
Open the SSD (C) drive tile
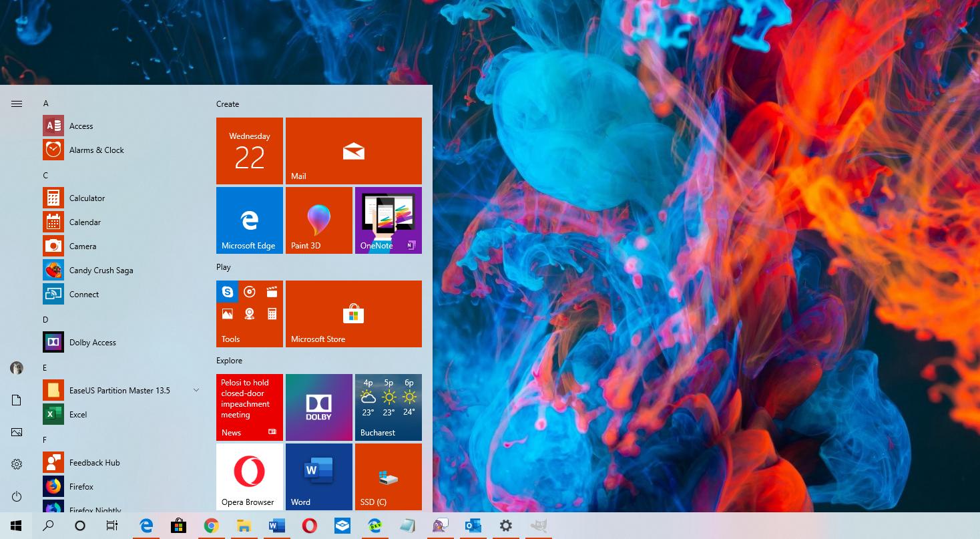389,477
